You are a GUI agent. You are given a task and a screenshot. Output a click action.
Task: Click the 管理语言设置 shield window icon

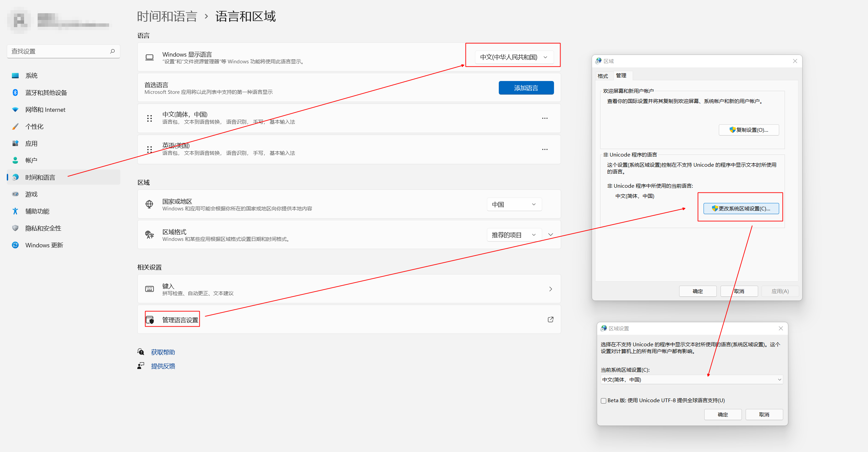tap(150, 320)
